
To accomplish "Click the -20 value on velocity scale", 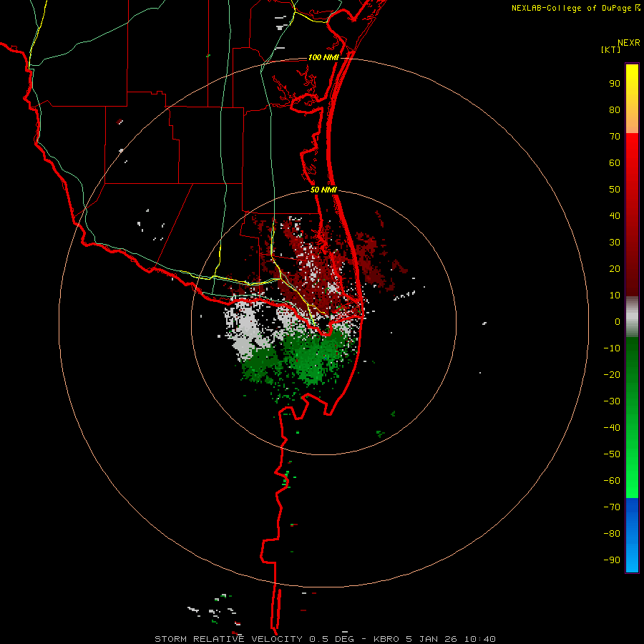I will click(x=612, y=374).
